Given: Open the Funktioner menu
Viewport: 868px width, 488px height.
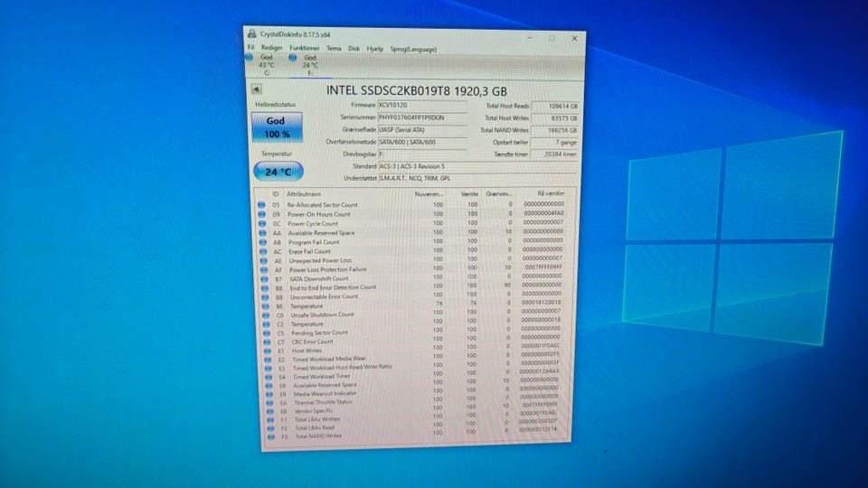Looking at the screenshot, I should pyautogui.click(x=304, y=48).
